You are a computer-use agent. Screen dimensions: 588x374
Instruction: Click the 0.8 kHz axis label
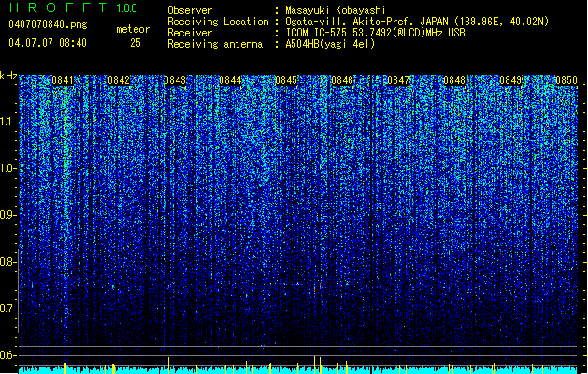(x=7, y=262)
